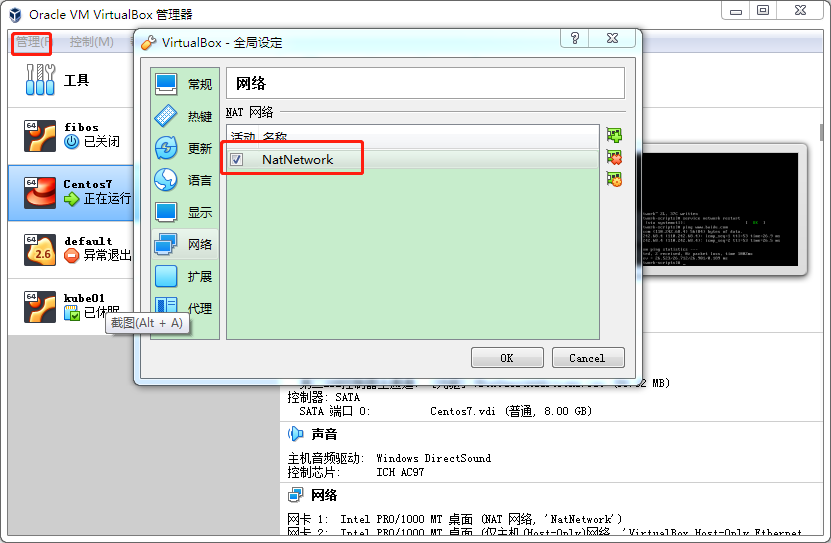Click the 网络 section header in details pane
This screenshot has width=831, height=543.
[324, 495]
